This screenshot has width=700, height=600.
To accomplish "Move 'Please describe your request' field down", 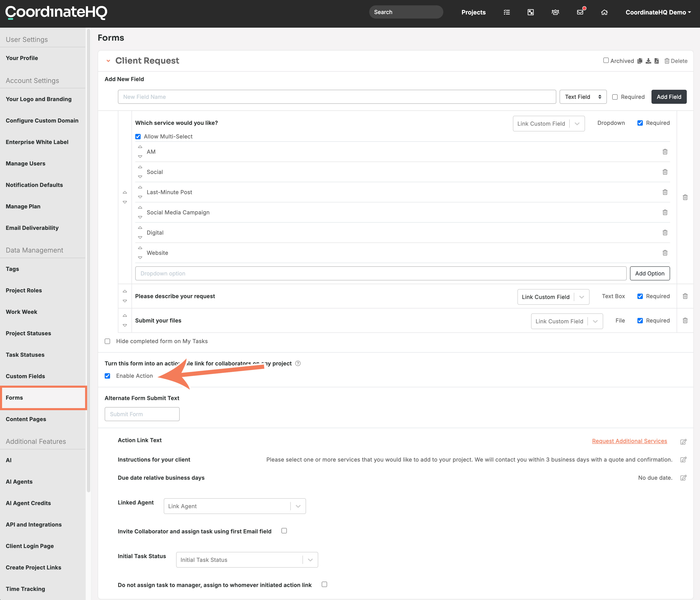I will [x=125, y=301].
